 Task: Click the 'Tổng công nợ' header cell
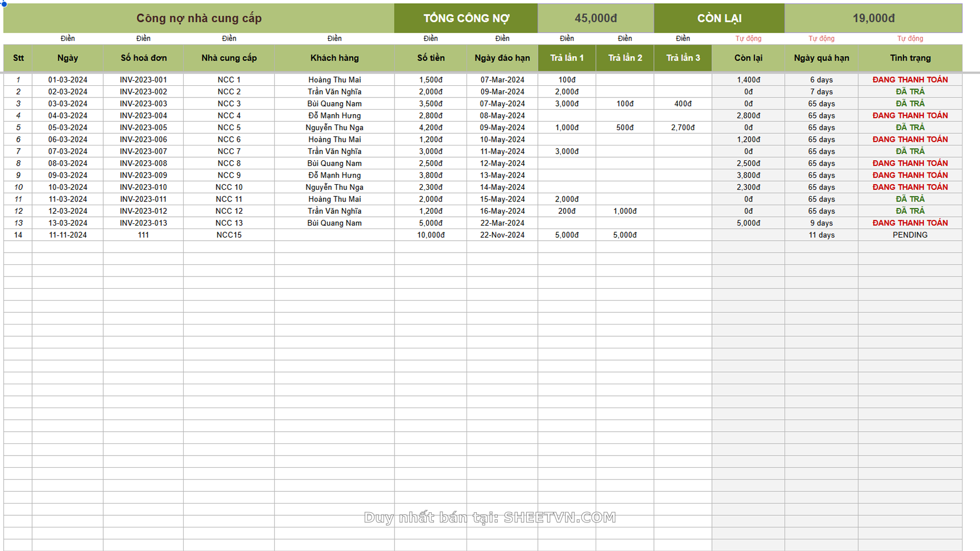465,18
